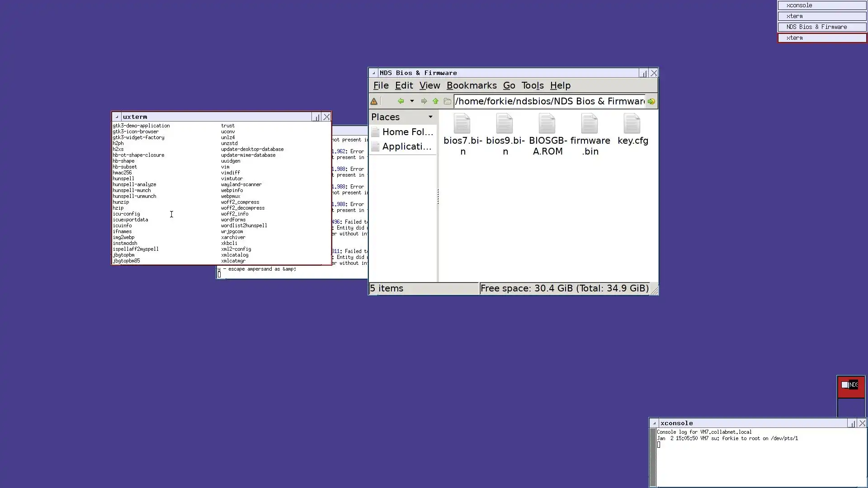Expand the Places side pane dropdown
This screenshot has height=488, width=868.
(x=430, y=117)
